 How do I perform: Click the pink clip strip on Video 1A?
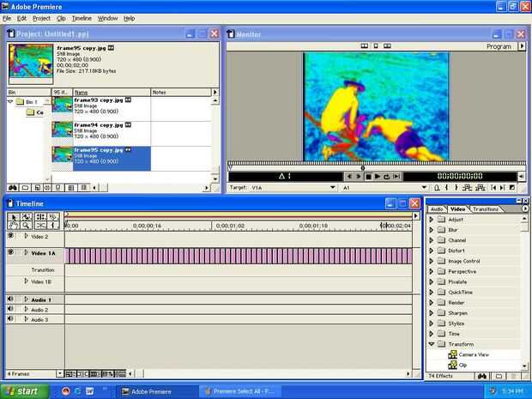[x=239, y=257]
